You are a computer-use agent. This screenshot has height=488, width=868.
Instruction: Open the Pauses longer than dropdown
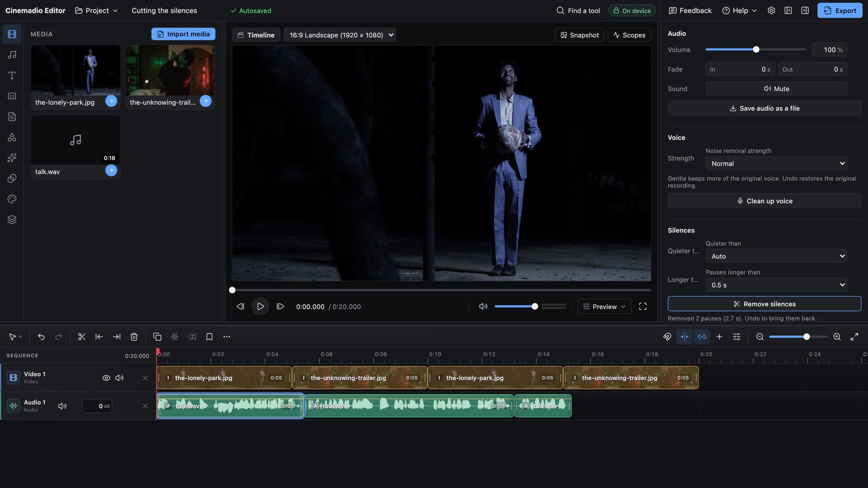pyautogui.click(x=776, y=285)
